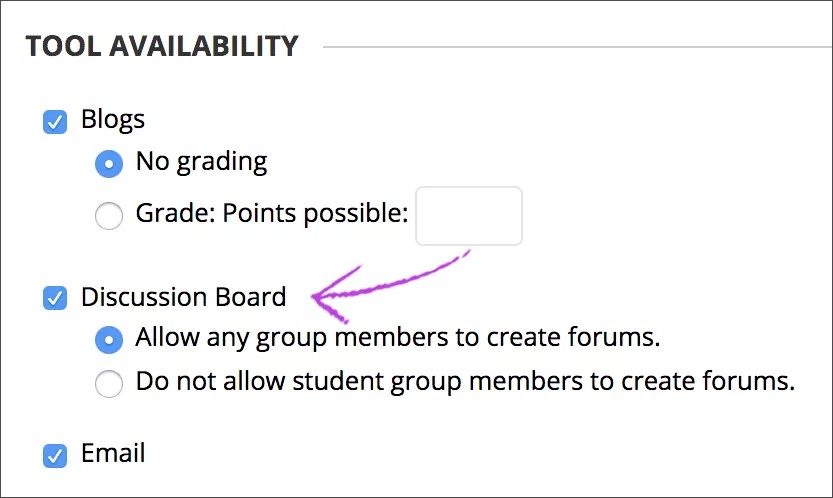Click the Grade: Points possible label text
This screenshot has height=498, width=833.
(x=272, y=214)
